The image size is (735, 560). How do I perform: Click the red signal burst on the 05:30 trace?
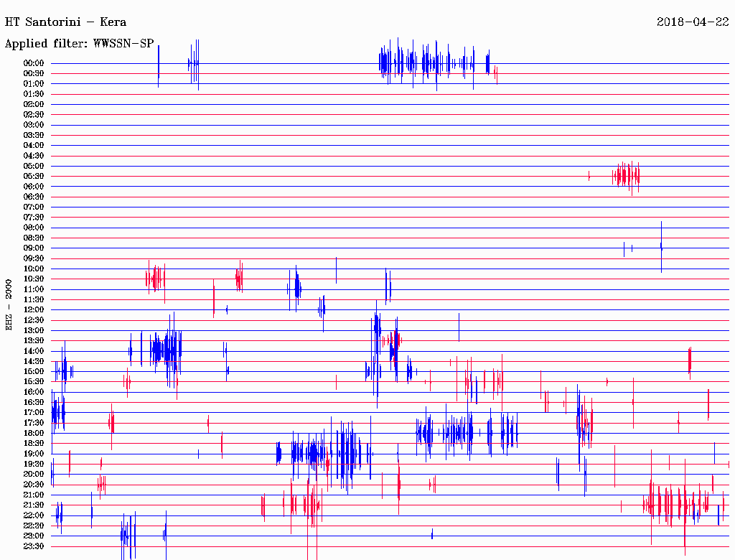[x=627, y=175]
